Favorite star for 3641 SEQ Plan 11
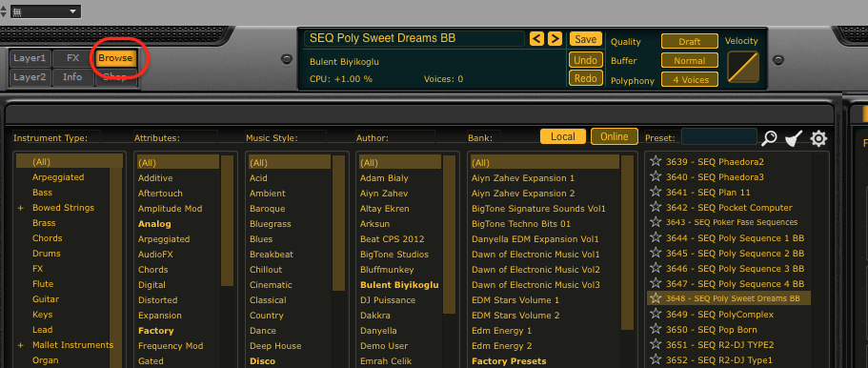 [x=656, y=192]
